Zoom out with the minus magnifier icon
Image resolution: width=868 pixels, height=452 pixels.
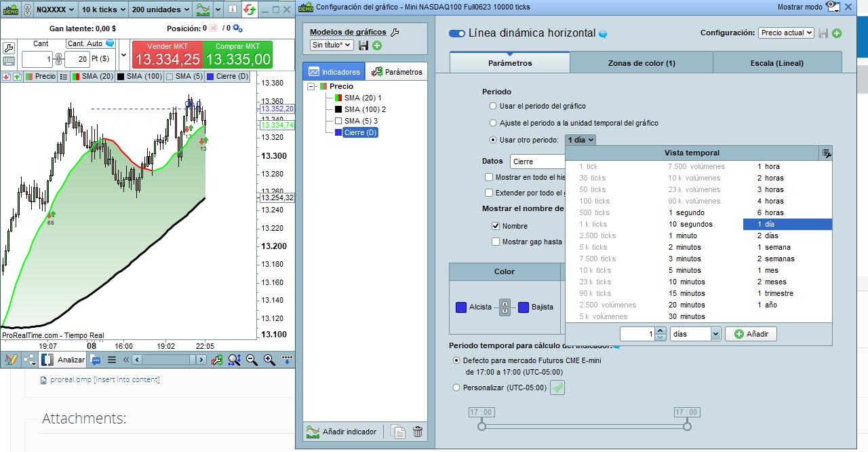point(252,360)
